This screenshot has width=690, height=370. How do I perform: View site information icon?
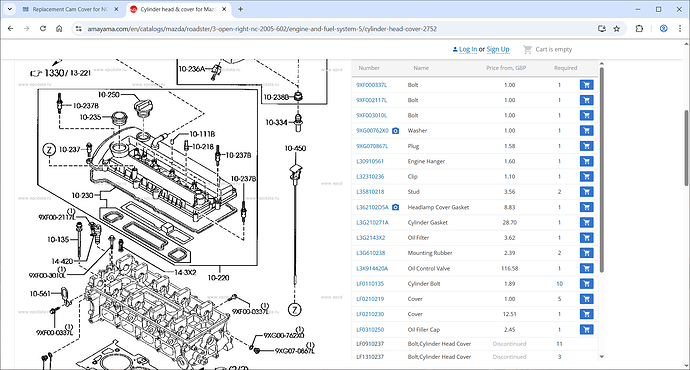pos(78,29)
